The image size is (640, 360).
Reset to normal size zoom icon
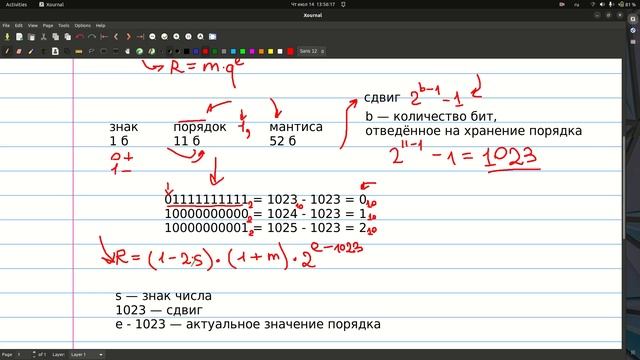(x=188, y=37)
